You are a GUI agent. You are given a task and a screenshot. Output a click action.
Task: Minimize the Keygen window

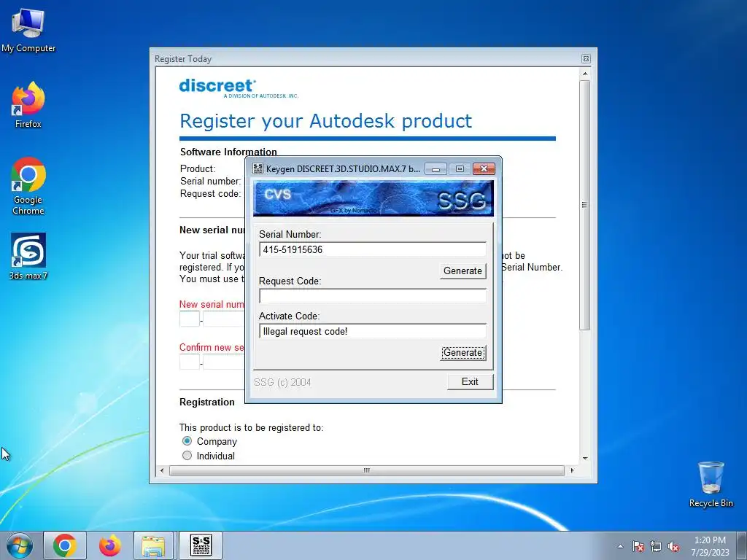coord(436,168)
